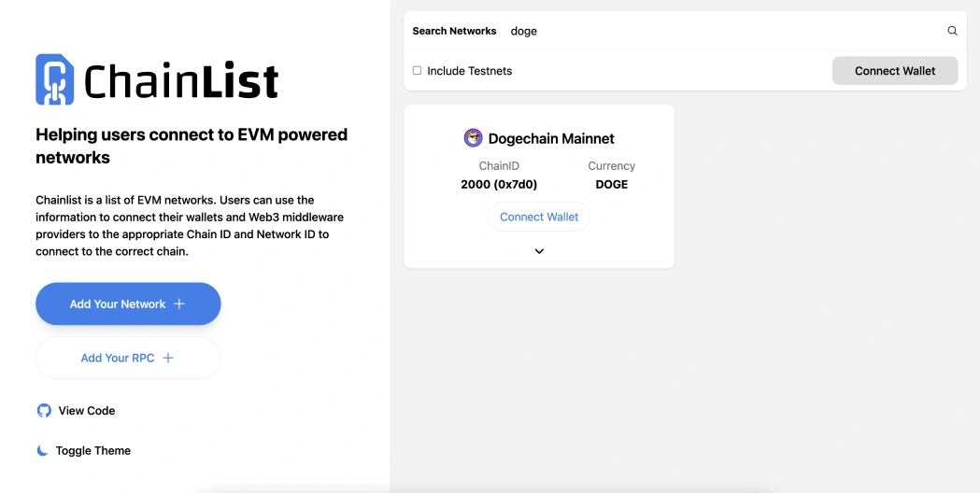Viewport: 980px width, 493px height.
Task: Connect wallet to Dogechain Mainnet
Action: 539,217
